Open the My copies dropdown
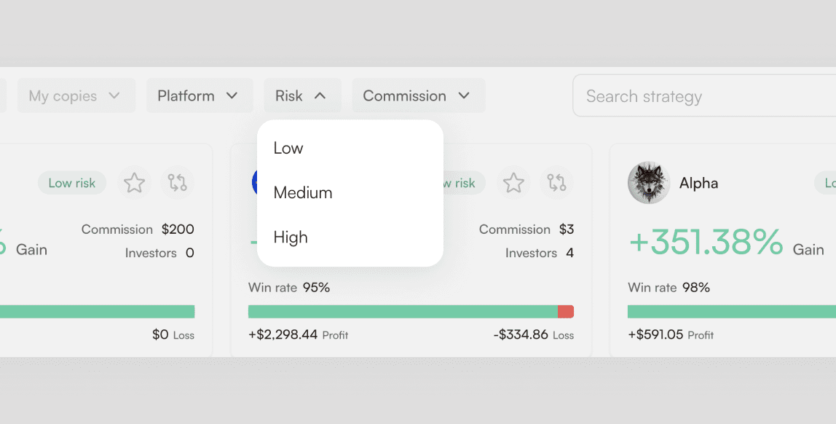 point(74,96)
